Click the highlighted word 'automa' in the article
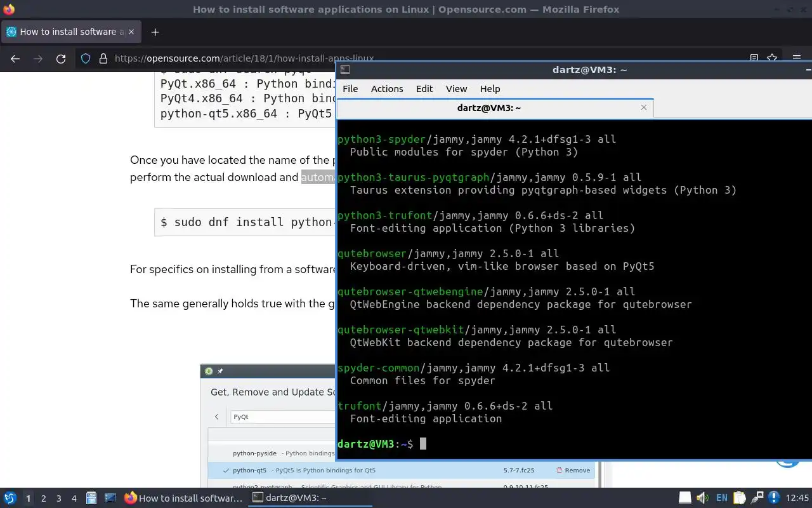The width and height of the screenshot is (812, 508). click(x=318, y=177)
